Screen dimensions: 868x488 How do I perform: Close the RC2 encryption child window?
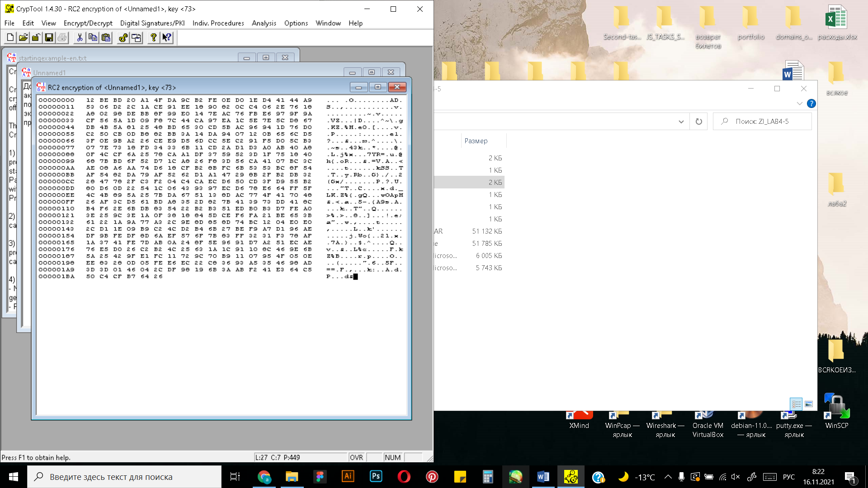pos(397,87)
